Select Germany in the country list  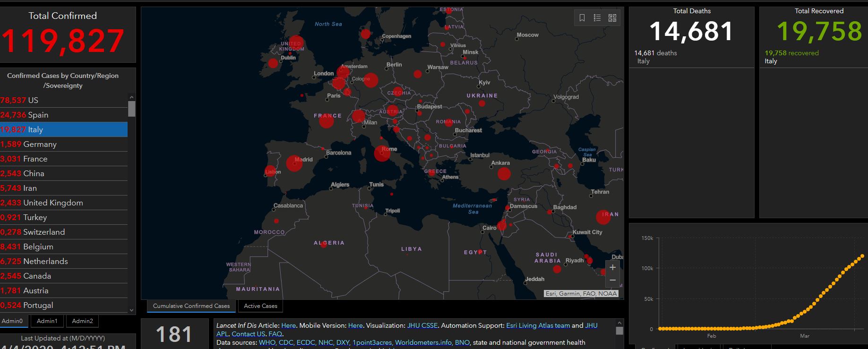click(x=64, y=144)
